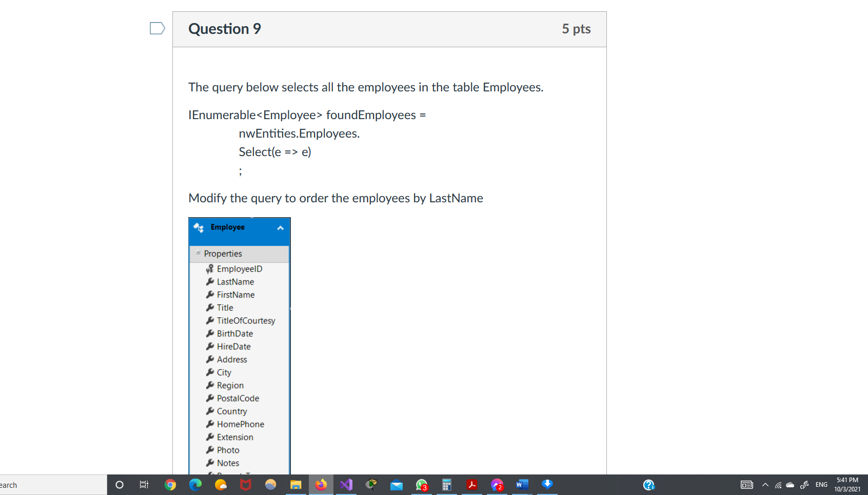
Task: Toggle the network status icon in system tray
Action: [777, 484]
